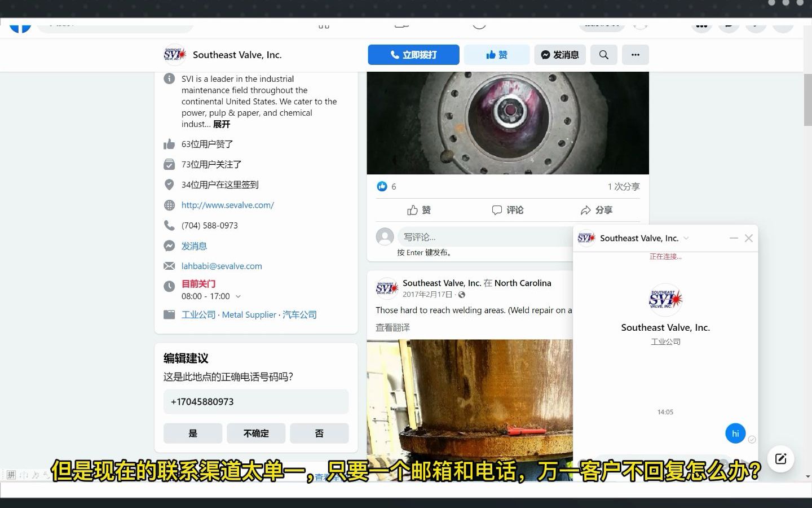Screen dimensions: 812x508
Task: Click the public audience globe icon
Action: [x=462, y=295]
